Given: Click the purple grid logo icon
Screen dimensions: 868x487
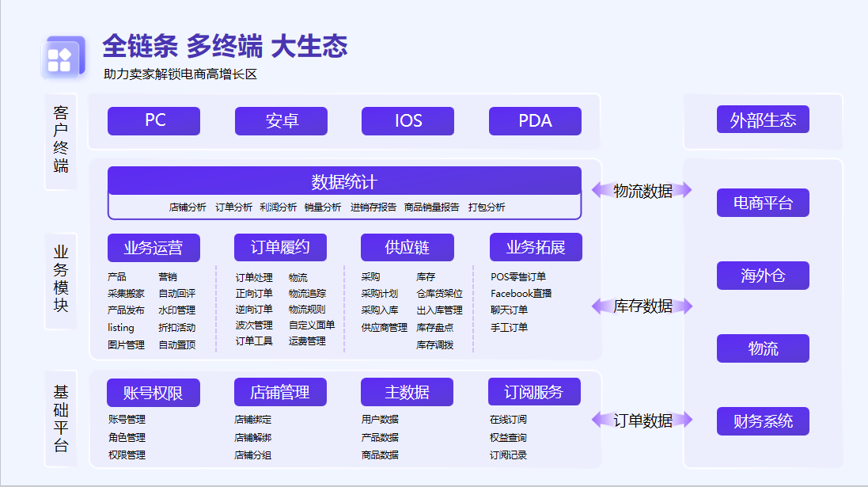Looking at the screenshot, I should [63, 58].
